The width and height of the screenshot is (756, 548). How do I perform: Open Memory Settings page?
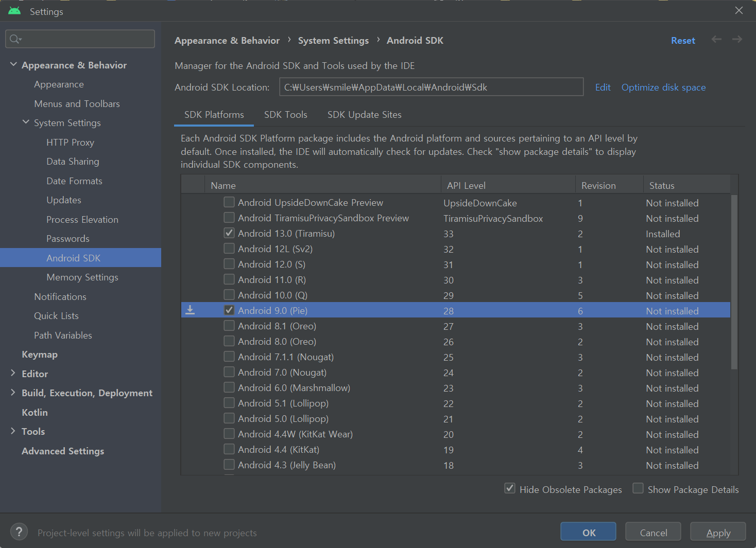tap(82, 277)
